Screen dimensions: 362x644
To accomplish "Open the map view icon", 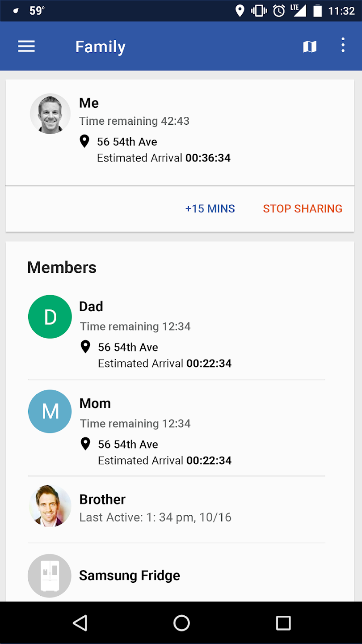I will point(310,47).
